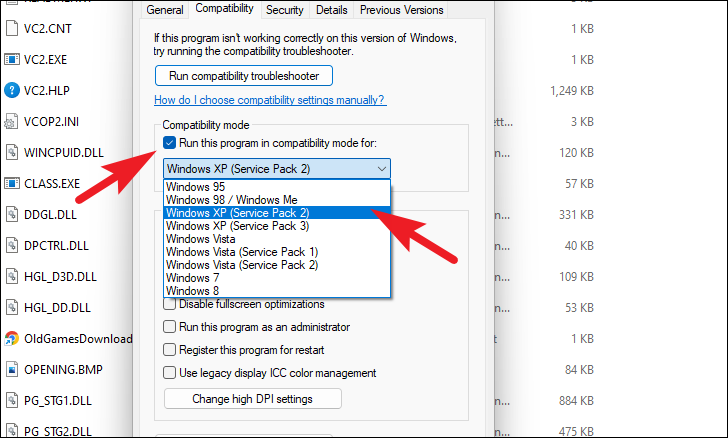Open How do I choose compatibility settings manually link
This screenshot has width=728, height=438.
pyautogui.click(x=270, y=100)
